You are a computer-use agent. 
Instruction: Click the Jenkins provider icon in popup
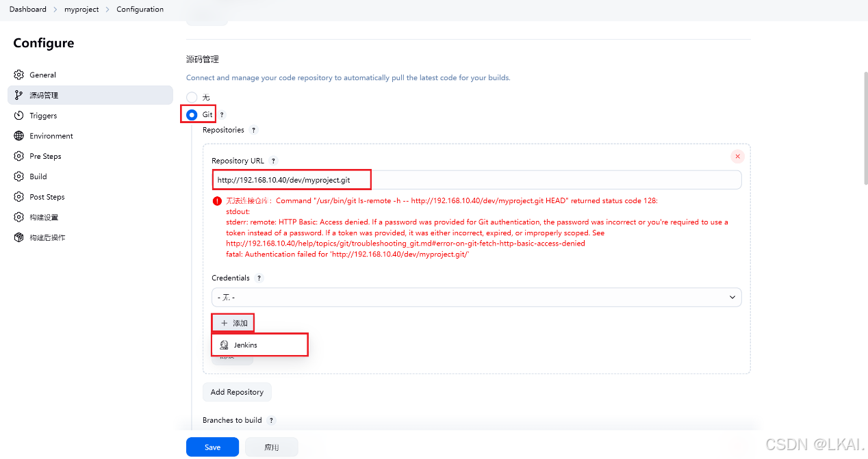click(x=224, y=345)
